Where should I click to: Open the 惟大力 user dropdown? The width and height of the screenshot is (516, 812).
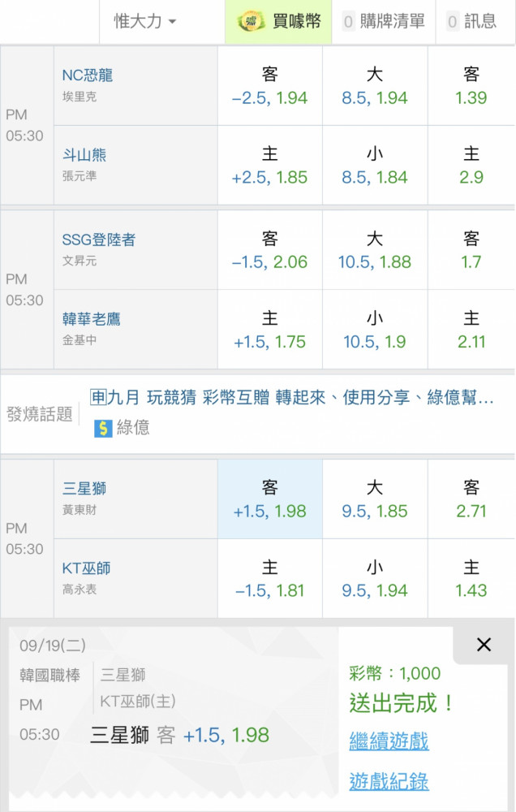click(x=145, y=21)
